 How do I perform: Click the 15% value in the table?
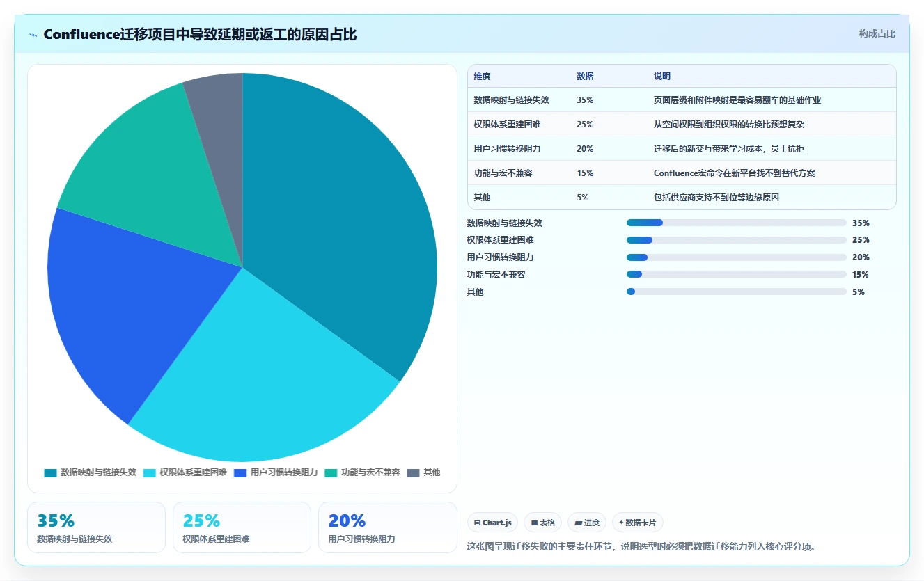coord(585,173)
